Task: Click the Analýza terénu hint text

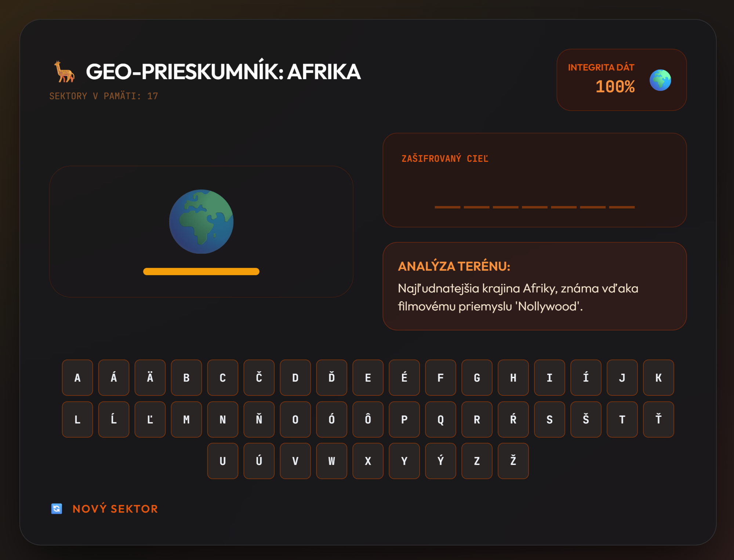Action: pos(518,297)
